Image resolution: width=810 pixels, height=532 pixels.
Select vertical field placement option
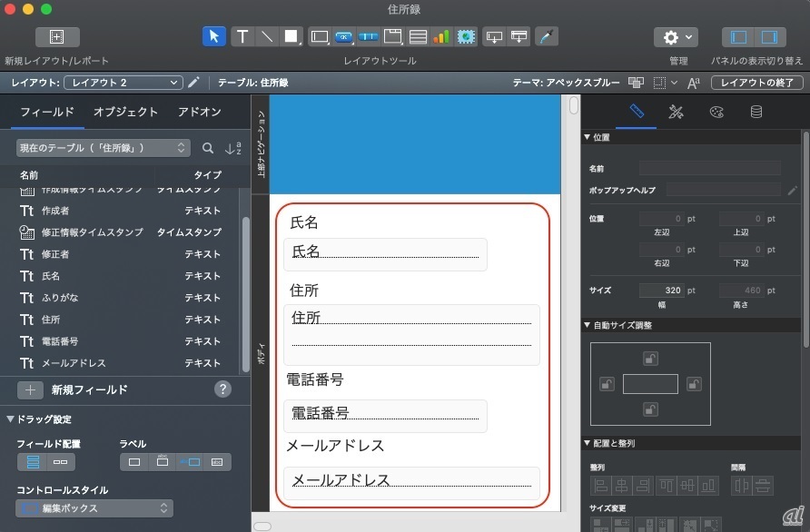coord(34,462)
